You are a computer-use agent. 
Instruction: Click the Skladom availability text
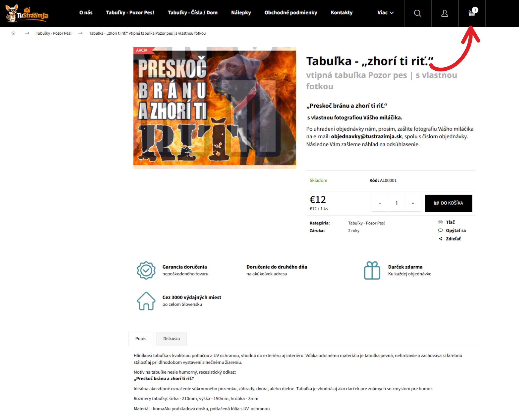tap(318, 180)
